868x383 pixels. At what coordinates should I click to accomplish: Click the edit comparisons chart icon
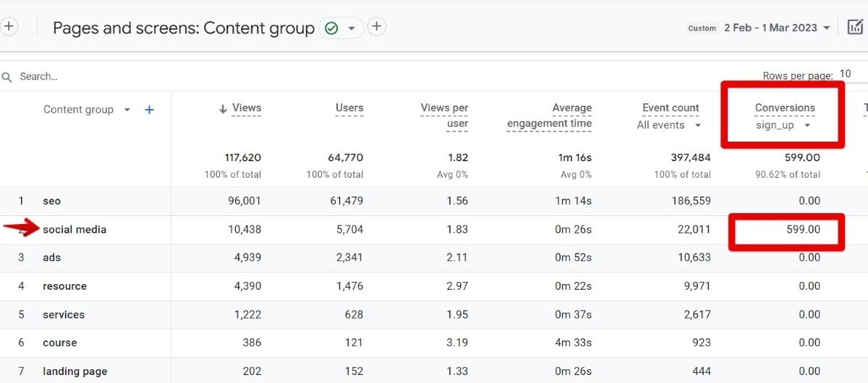coord(855,27)
